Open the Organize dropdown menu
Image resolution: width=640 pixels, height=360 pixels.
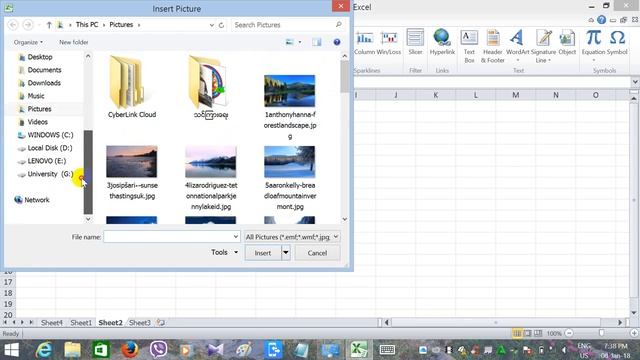click(x=28, y=42)
